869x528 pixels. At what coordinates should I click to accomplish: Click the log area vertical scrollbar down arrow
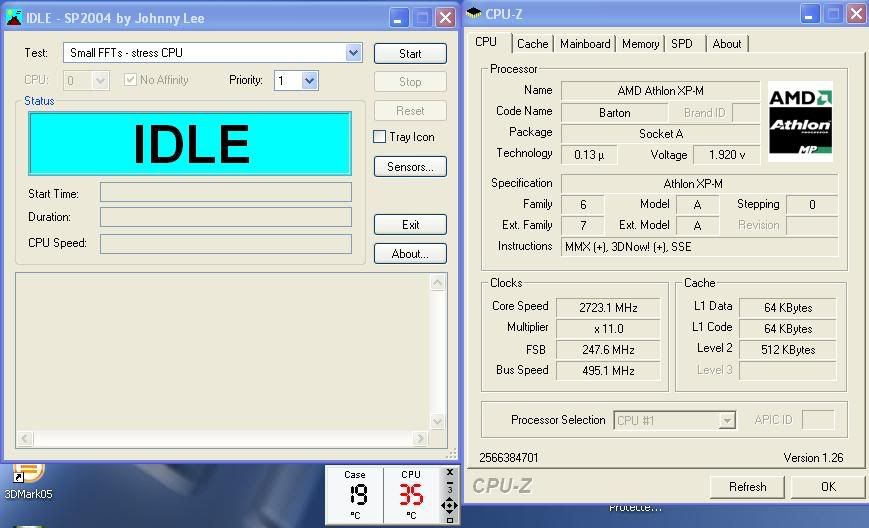point(438,421)
